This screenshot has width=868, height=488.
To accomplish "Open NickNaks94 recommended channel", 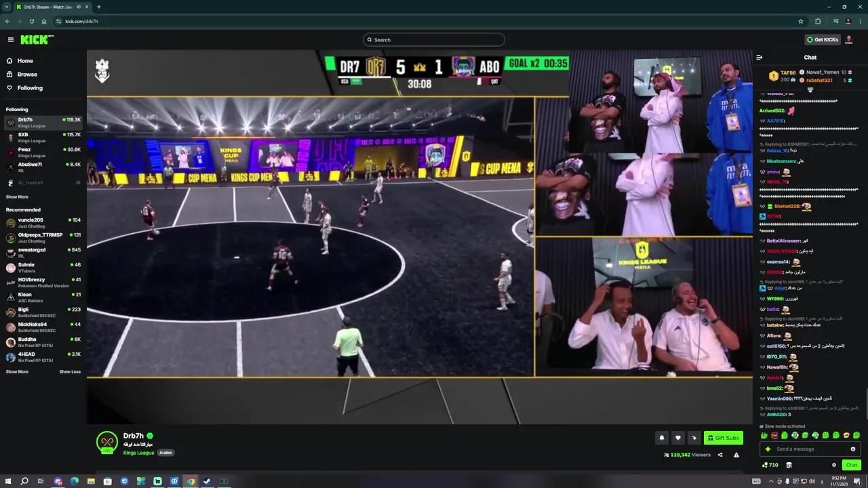I will [x=43, y=327].
